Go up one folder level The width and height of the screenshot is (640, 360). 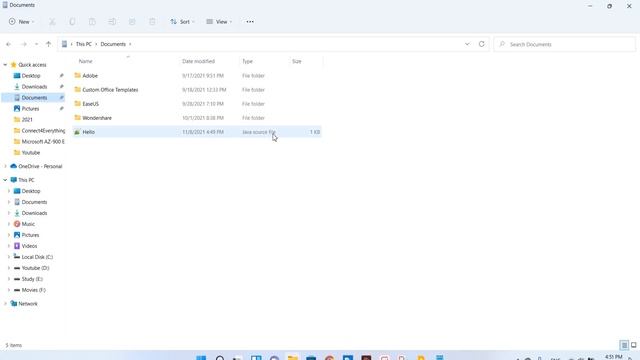49,44
